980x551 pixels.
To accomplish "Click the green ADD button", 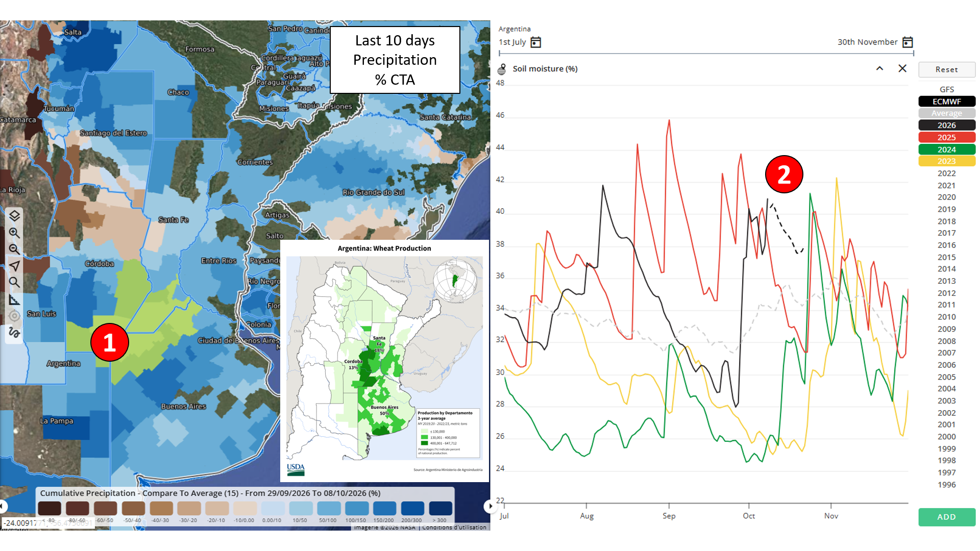I will coord(947,517).
